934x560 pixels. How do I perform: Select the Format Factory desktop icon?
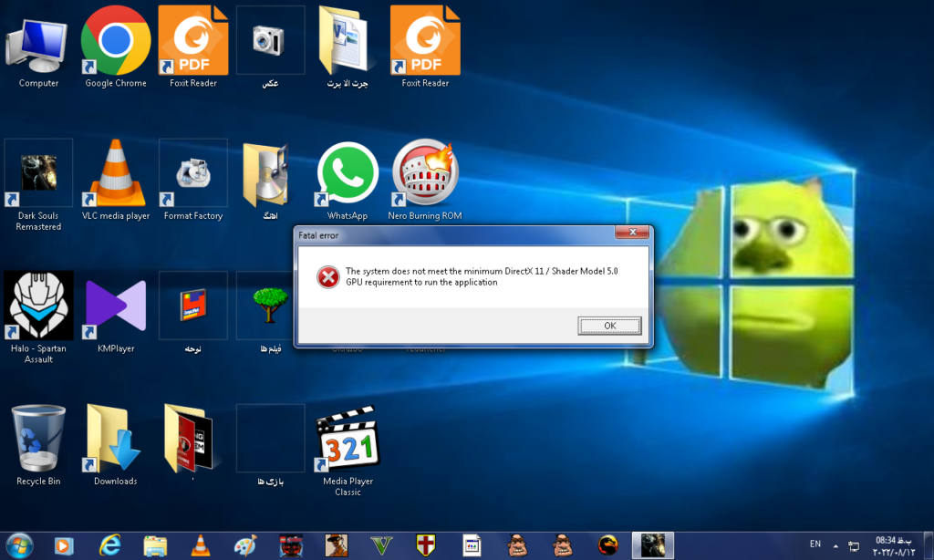pyautogui.click(x=193, y=175)
